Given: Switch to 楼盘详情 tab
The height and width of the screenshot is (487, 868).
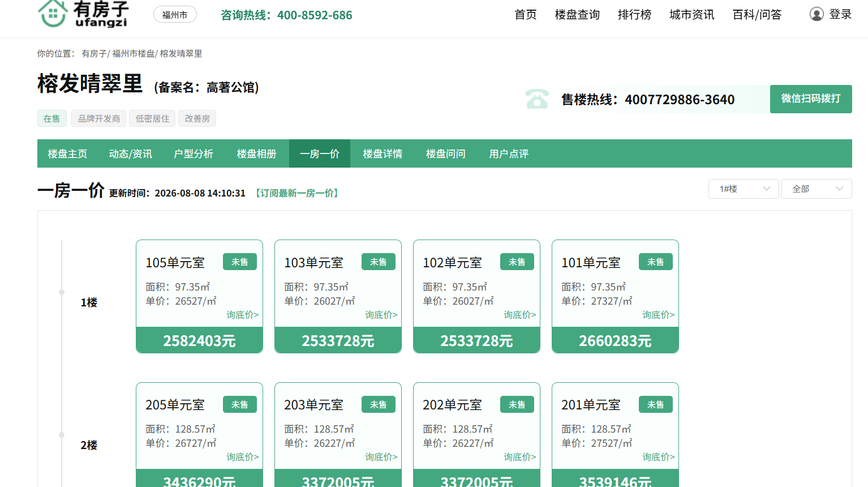Looking at the screenshot, I should (x=383, y=153).
